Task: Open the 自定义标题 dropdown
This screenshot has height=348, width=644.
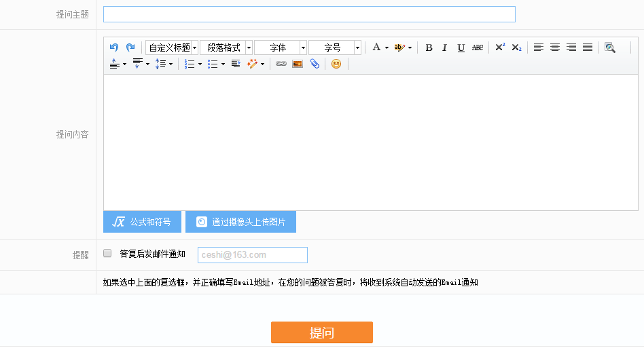Action: coord(172,47)
